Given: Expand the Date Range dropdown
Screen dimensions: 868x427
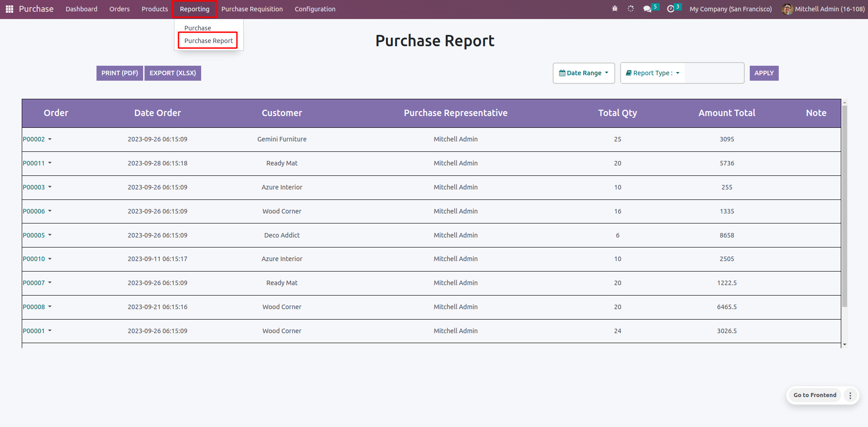Looking at the screenshot, I should pyautogui.click(x=583, y=73).
